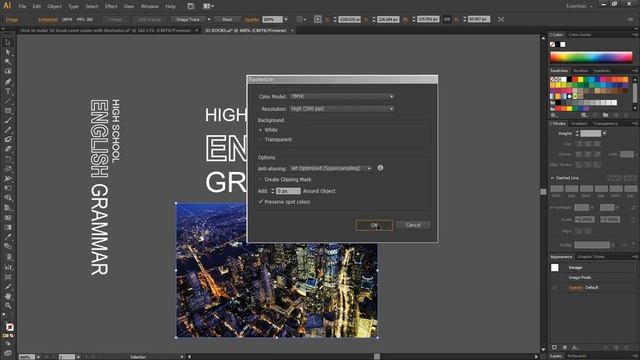Click Cancel in the Rasterize dialog
The image size is (640, 360).
(x=413, y=225)
